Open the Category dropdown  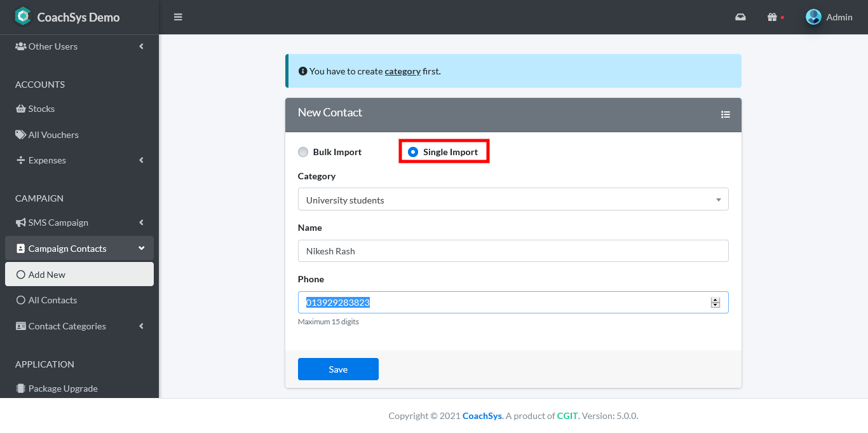[x=513, y=200]
